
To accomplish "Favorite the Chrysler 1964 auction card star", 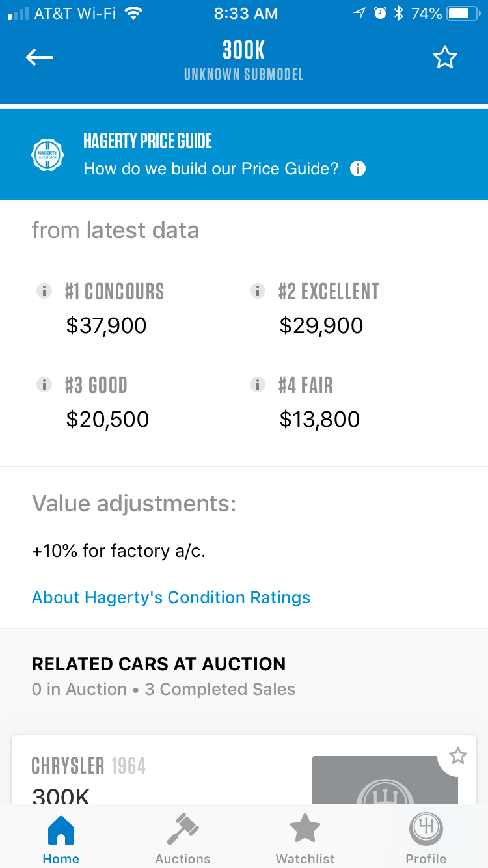I will click(458, 755).
